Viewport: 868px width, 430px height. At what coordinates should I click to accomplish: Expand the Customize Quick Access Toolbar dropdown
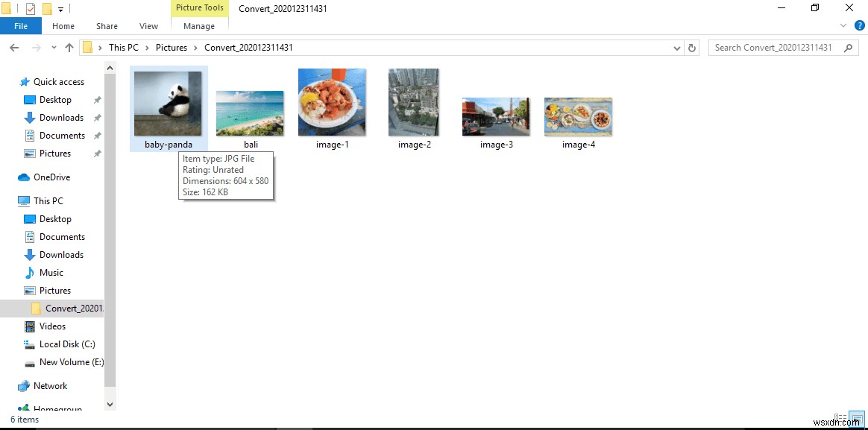[60, 8]
